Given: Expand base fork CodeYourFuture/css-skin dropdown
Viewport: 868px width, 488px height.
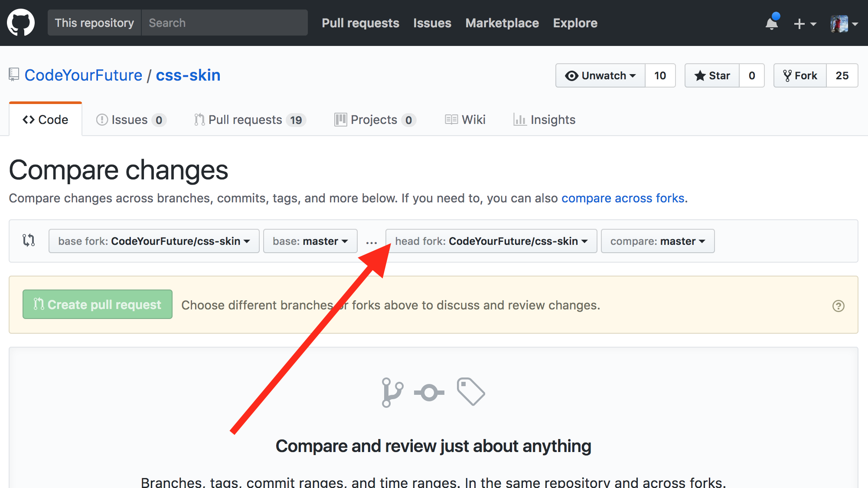Looking at the screenshot, I should point(154,241).
